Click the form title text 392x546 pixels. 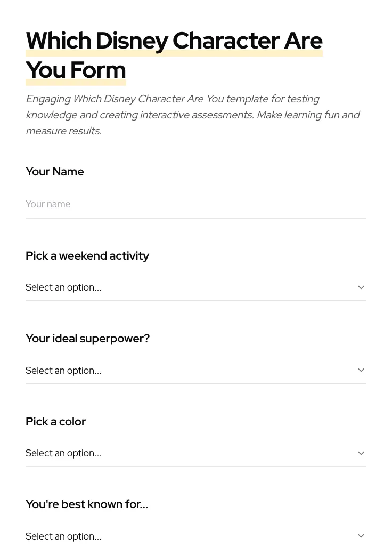174,55
